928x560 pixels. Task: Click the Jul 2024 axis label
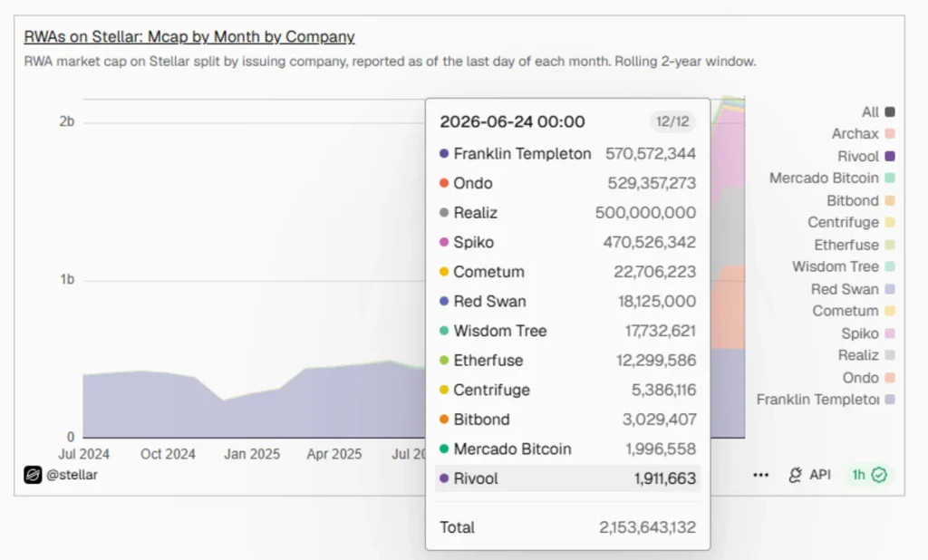point(84,454)
